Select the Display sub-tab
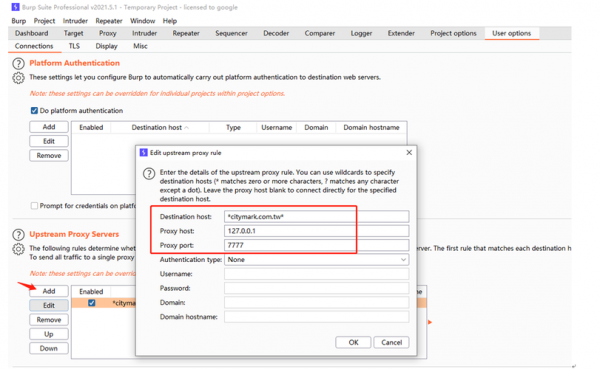The width and height of the screenshot is (600, 369). [106, 46]
